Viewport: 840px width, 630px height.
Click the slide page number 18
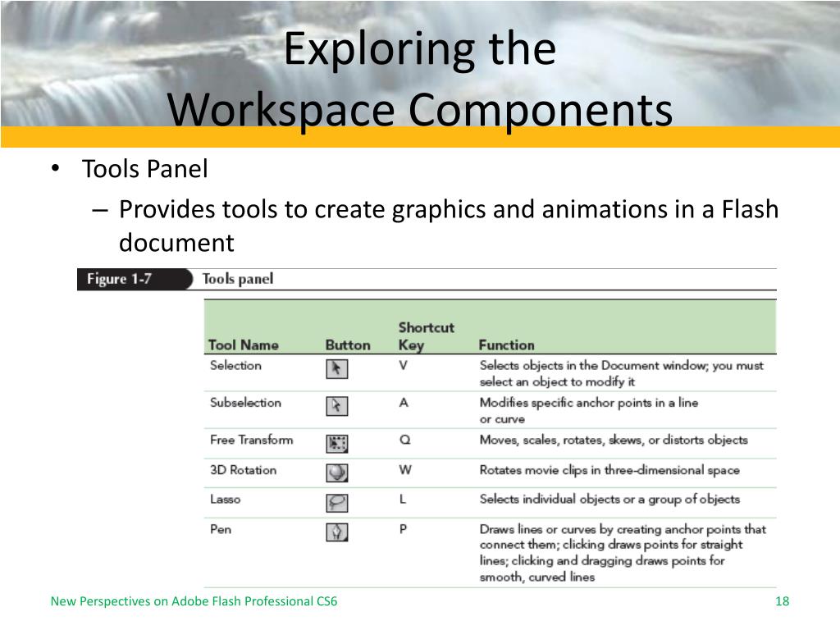782,601
